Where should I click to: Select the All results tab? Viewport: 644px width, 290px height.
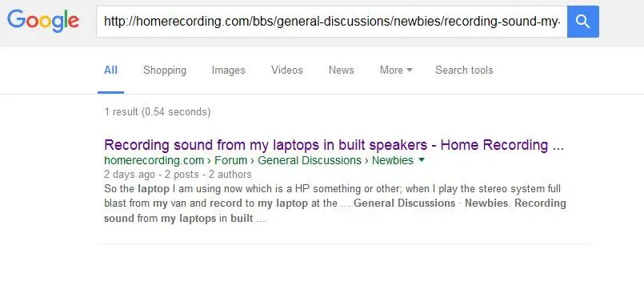tap(111, 70)
